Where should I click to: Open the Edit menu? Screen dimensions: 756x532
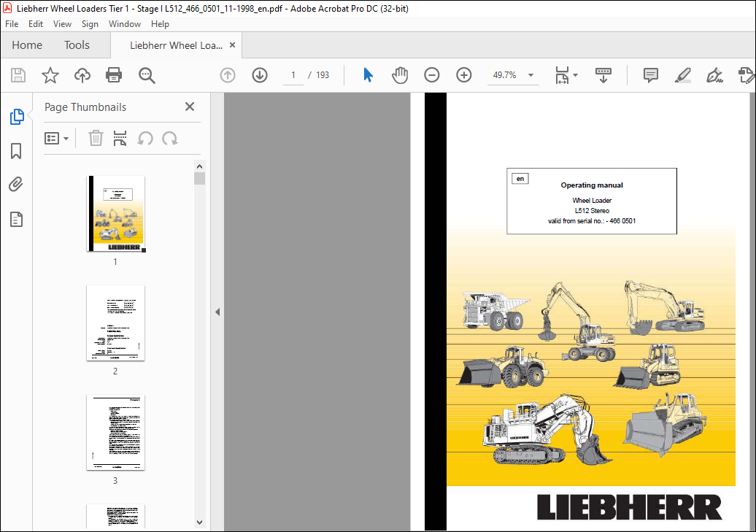pos(35,23)
